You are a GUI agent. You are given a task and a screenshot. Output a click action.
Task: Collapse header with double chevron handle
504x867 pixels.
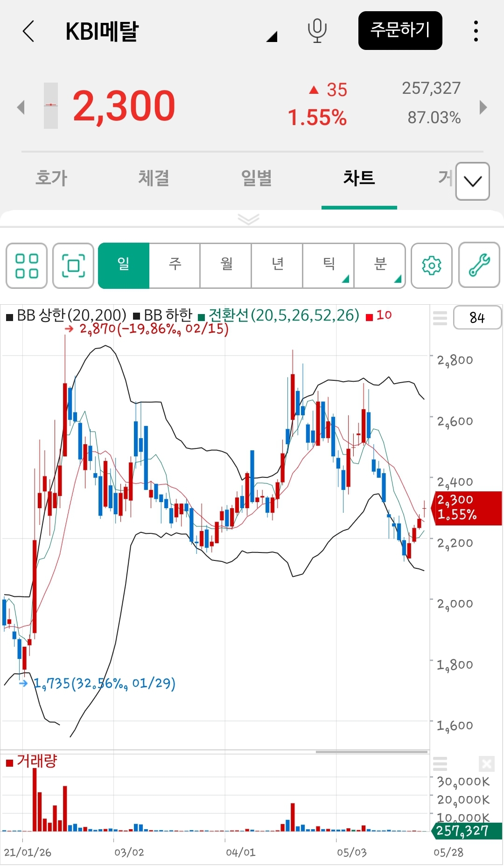248,219
